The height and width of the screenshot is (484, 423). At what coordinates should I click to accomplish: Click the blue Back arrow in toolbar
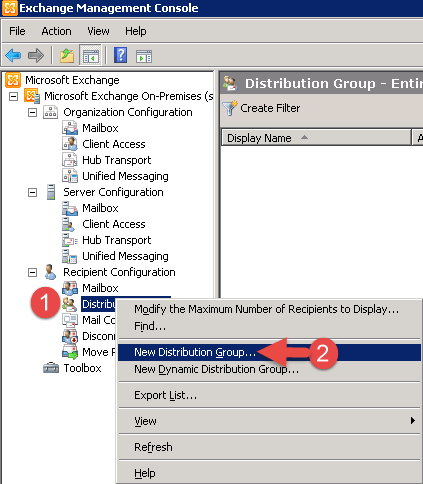(x=13, y=55)
